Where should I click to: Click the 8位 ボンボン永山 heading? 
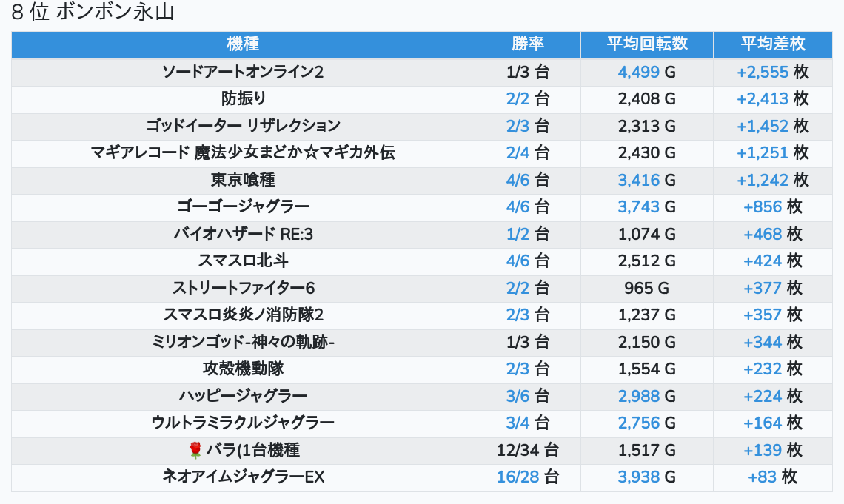(x=93, y=12)
